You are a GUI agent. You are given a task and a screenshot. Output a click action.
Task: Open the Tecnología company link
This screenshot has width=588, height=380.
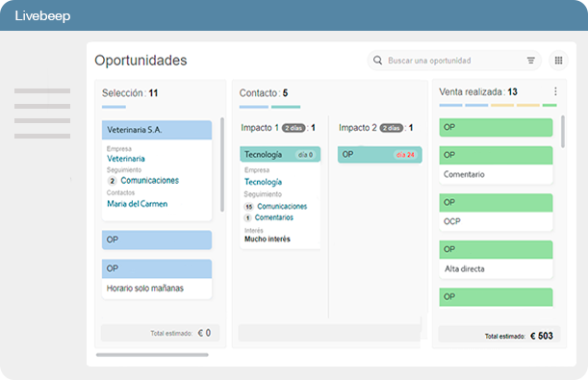click(264, 182)
